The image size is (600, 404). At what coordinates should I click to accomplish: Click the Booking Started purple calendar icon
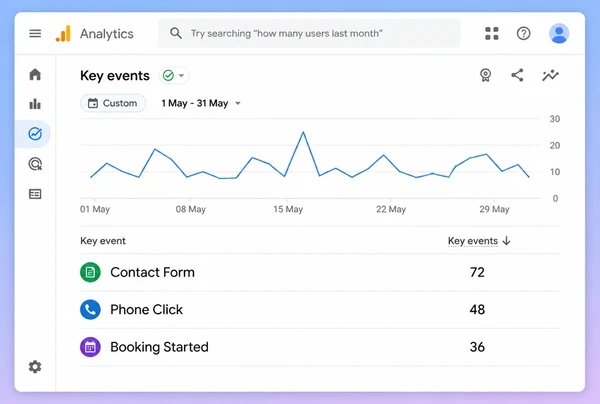pyautogui.click(x=90, y=347)
